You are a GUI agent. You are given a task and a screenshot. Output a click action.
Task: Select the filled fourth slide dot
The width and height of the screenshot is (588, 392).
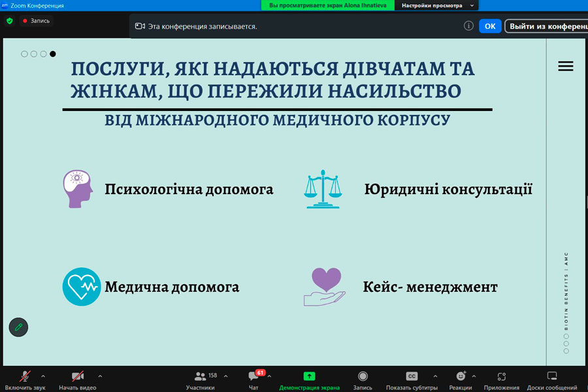pos(53,54)
